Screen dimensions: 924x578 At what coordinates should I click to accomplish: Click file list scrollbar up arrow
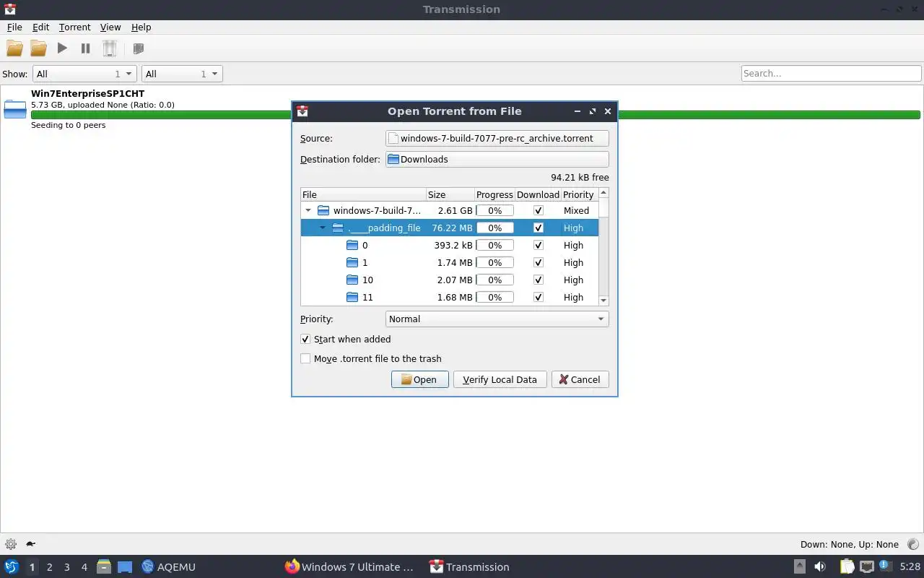603,193
